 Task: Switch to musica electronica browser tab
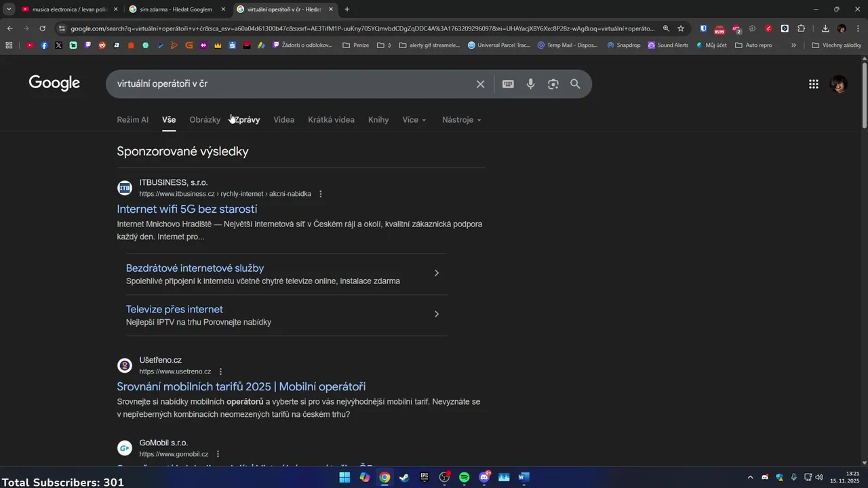coord(68,9)
